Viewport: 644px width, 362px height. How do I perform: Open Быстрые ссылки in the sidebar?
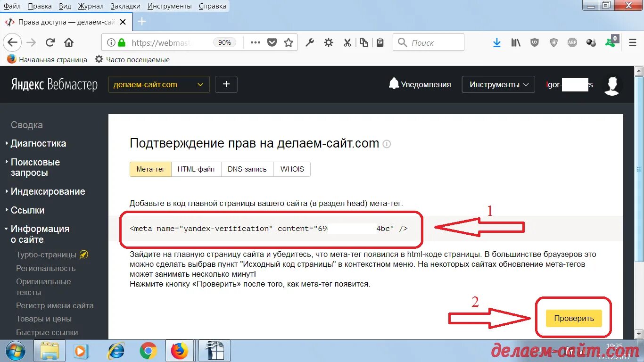tap(47, 332)
